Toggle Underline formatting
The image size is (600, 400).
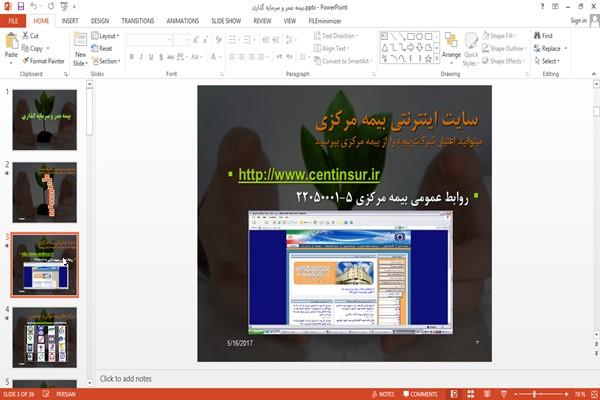click(151, 57)
